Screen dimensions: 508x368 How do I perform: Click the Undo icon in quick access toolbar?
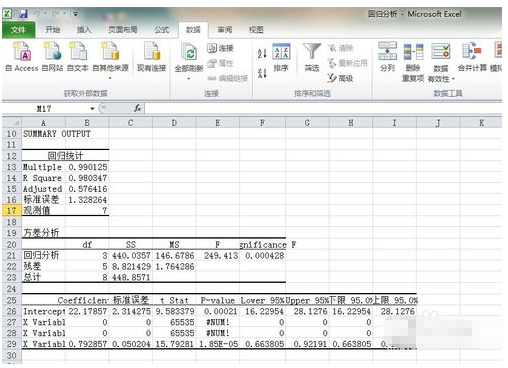[x=36, y=14]
